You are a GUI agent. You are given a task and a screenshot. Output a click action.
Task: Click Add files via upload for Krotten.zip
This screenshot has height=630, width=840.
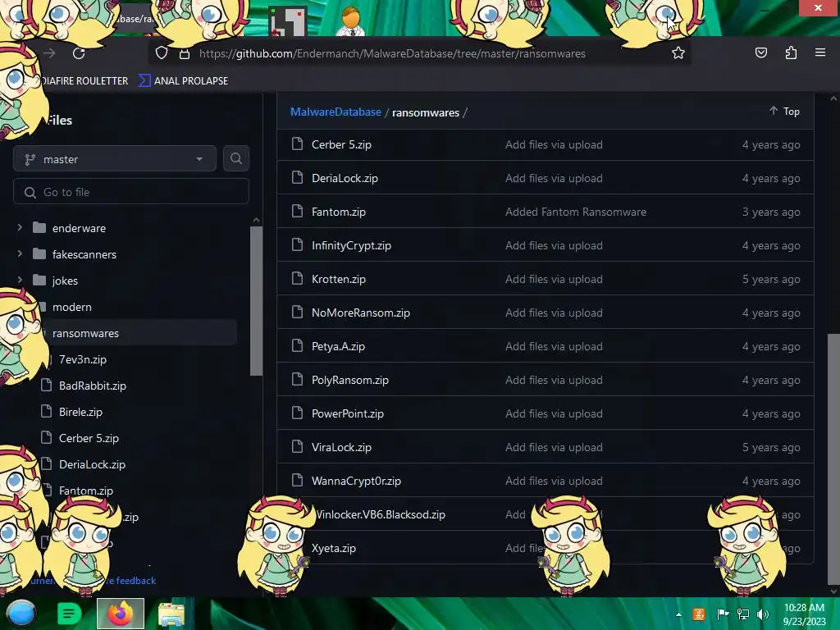[554, 279]
